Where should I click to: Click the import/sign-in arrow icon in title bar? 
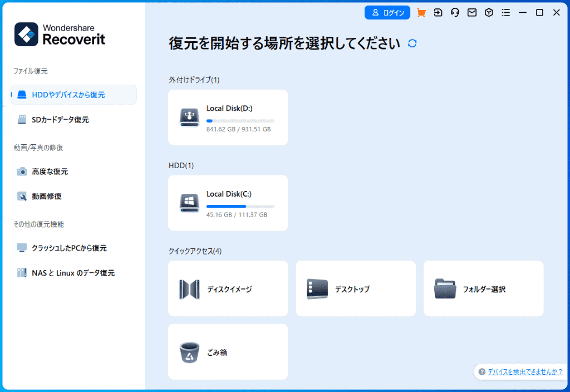pyautogui.click(x=438, y=13)
